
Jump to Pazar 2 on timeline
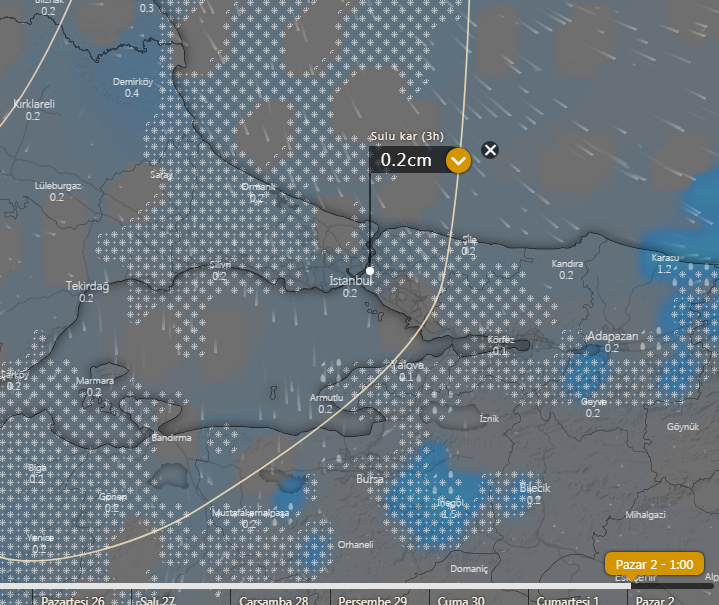coord(654,600)
